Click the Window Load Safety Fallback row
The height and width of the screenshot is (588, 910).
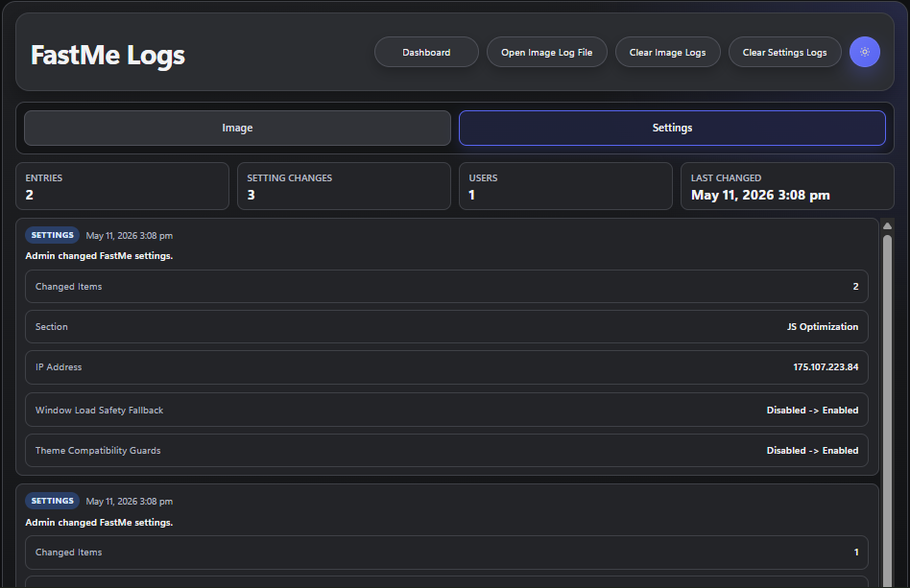446,410
